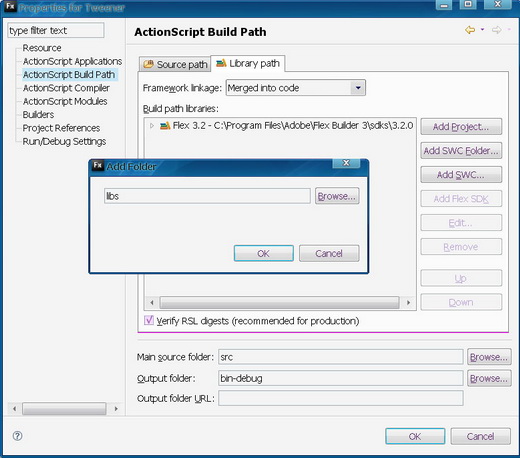The image size is (520, 458).
Task: Select ActionScript Modules tree item
Action: 65,101
